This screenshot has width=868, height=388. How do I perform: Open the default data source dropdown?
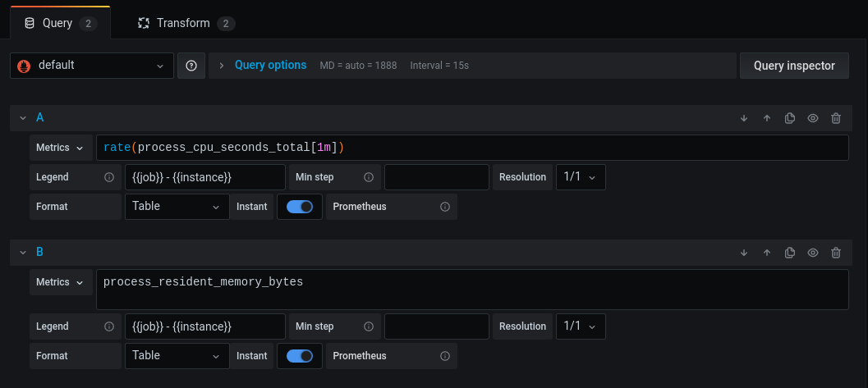(x=92, y=66)
